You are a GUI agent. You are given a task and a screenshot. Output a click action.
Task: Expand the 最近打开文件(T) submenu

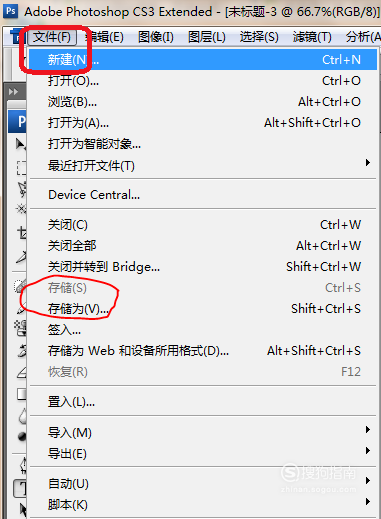pos(204,165)
